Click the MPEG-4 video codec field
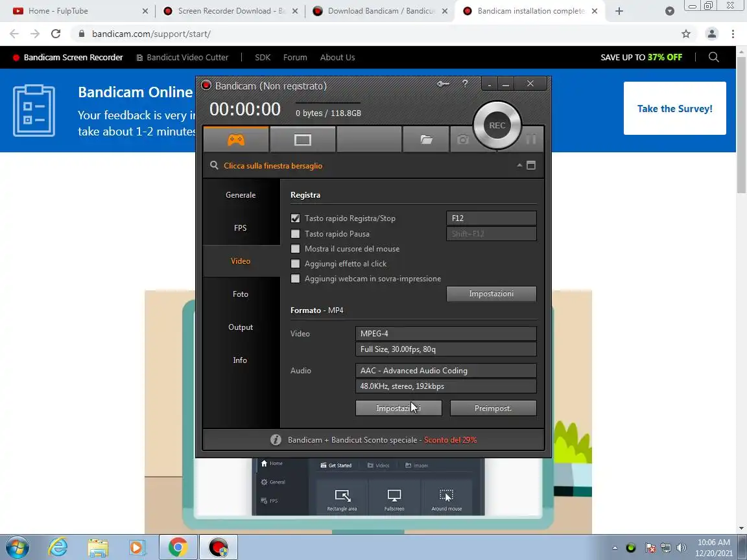This screenshot has height=560, width=747. 446,333
